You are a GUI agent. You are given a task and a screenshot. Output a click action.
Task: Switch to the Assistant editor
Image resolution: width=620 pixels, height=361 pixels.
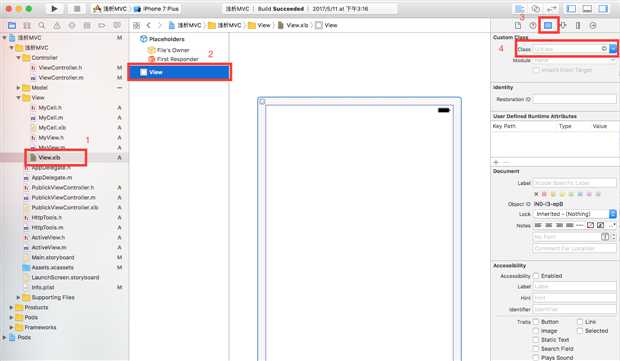coord(536,8)
